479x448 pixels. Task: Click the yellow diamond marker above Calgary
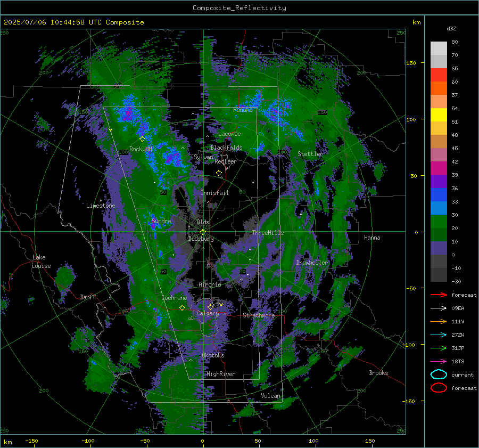pyautogui.click(x=210, y=307)
